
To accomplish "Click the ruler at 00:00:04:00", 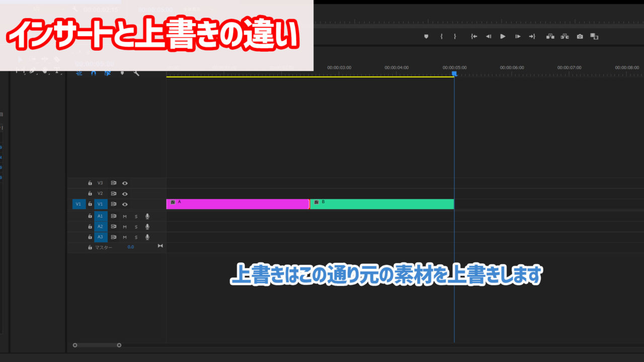I will click(396, 67).
